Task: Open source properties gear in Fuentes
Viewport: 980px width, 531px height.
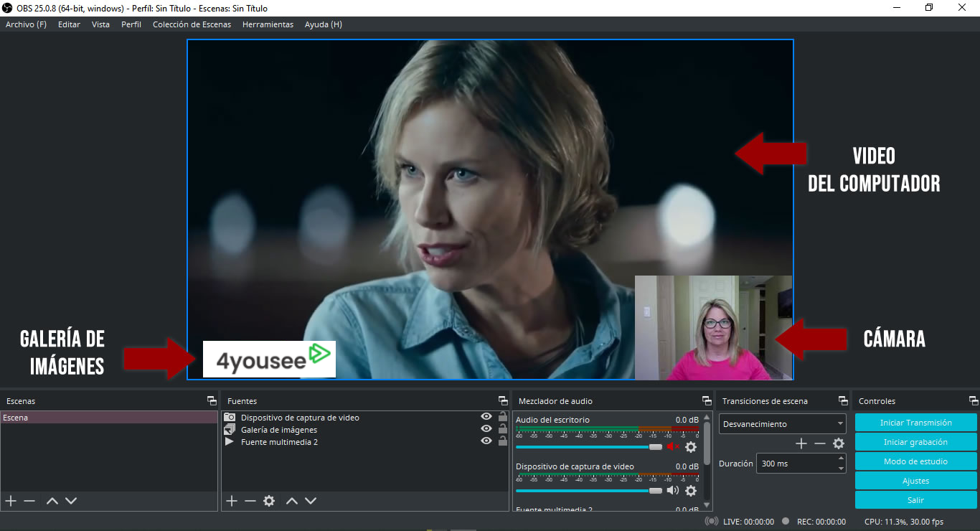Action: pyautogui.click(x=269, y=501)
